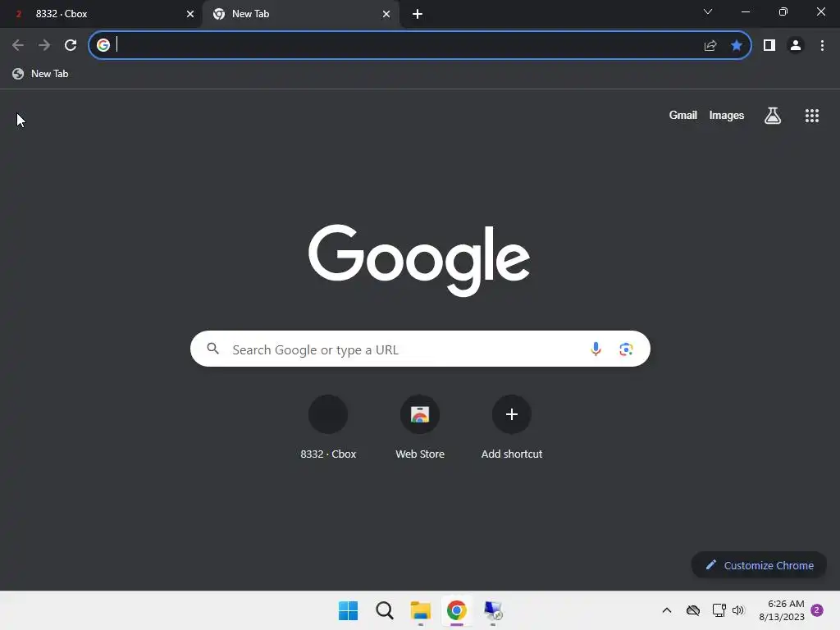Open the clock showing 6:26 AM
This screenshot has height=630, width=840.
pos(782,610)
